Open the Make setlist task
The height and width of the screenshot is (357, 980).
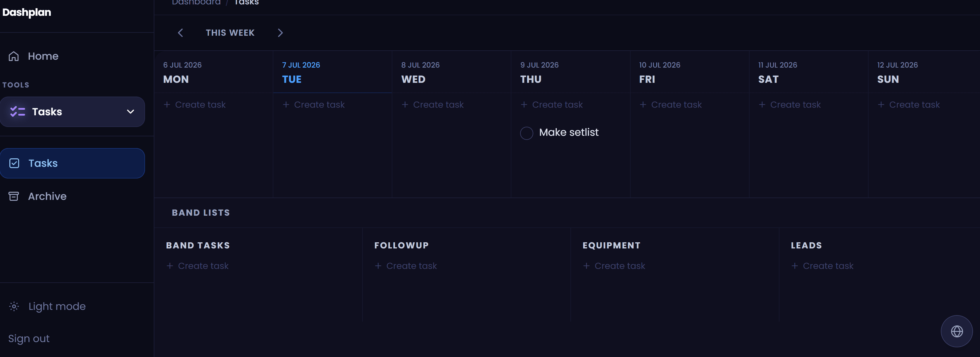[x=569, y=133]
